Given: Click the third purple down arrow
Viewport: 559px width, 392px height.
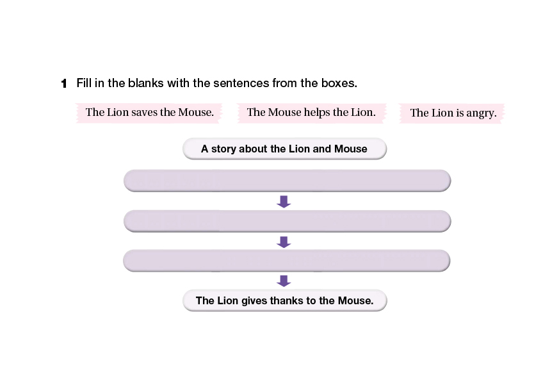Looking at the screenshot, I should (x=284, y=281).
